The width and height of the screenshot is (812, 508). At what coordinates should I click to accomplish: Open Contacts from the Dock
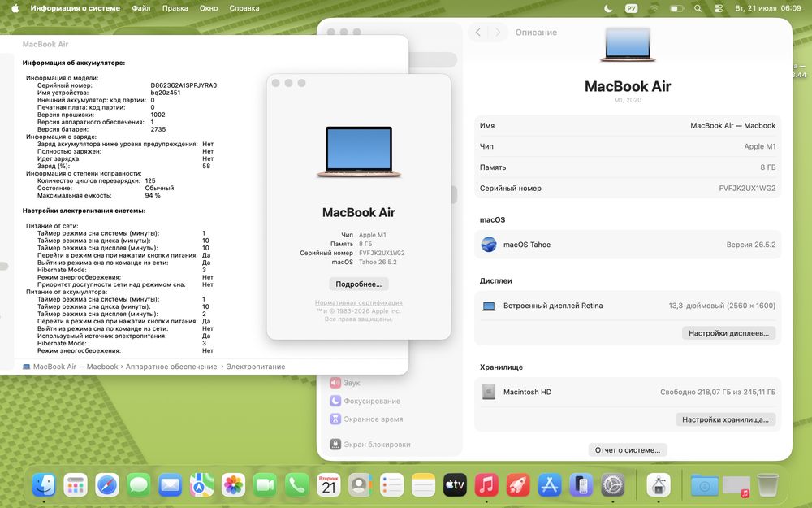(360, 486)
